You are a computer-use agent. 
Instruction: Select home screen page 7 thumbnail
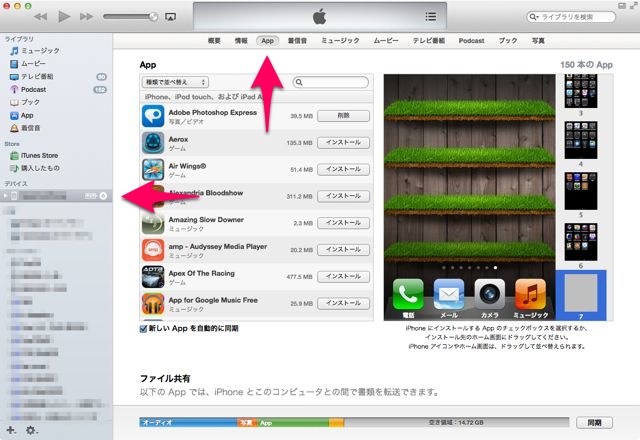(x=581, y=293)
